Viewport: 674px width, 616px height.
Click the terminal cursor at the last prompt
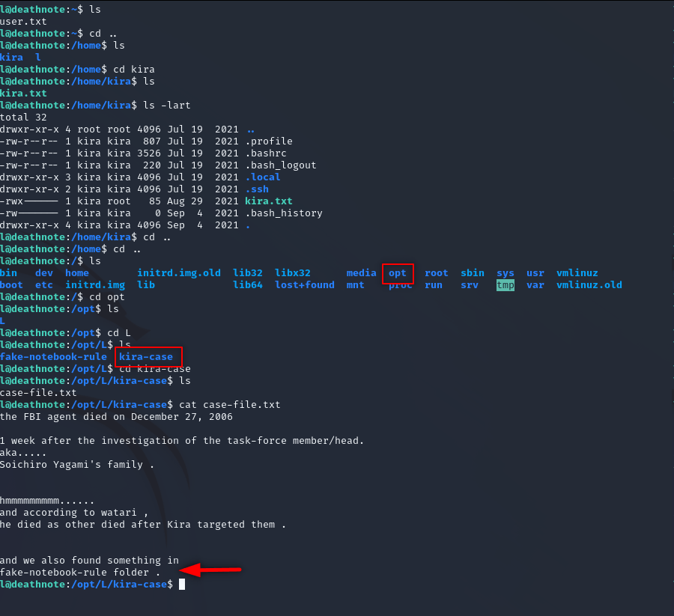(x=182, y=585)
